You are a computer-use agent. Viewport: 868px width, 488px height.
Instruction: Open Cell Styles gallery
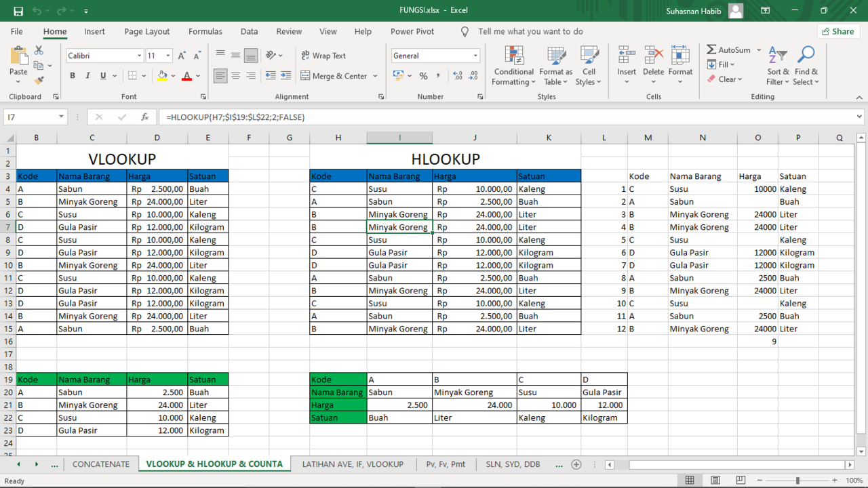[589, 66]
